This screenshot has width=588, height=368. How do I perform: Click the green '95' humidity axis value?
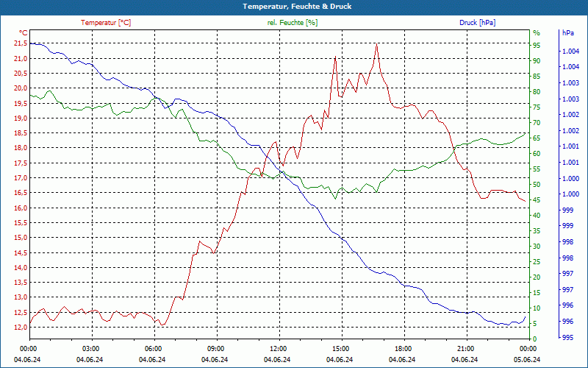537,46
